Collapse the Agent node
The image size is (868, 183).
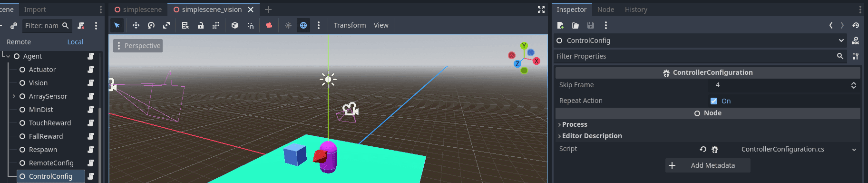click(x=8, y=56)
